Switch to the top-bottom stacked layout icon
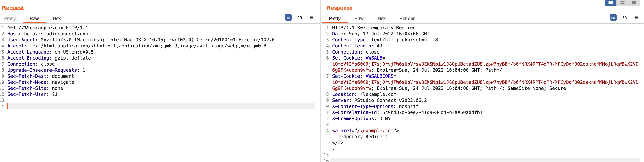Screen dimensions: 644x162 coord(622,3)
